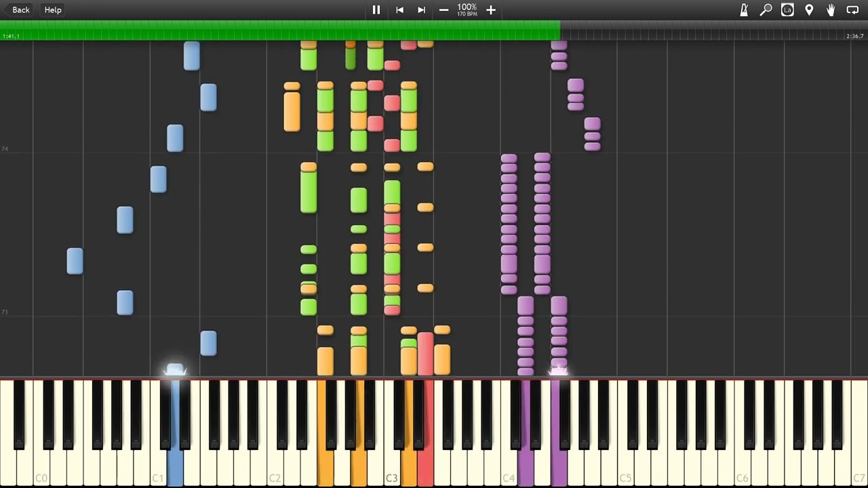Click the 2:36.7 total time label

pos(855,36)
